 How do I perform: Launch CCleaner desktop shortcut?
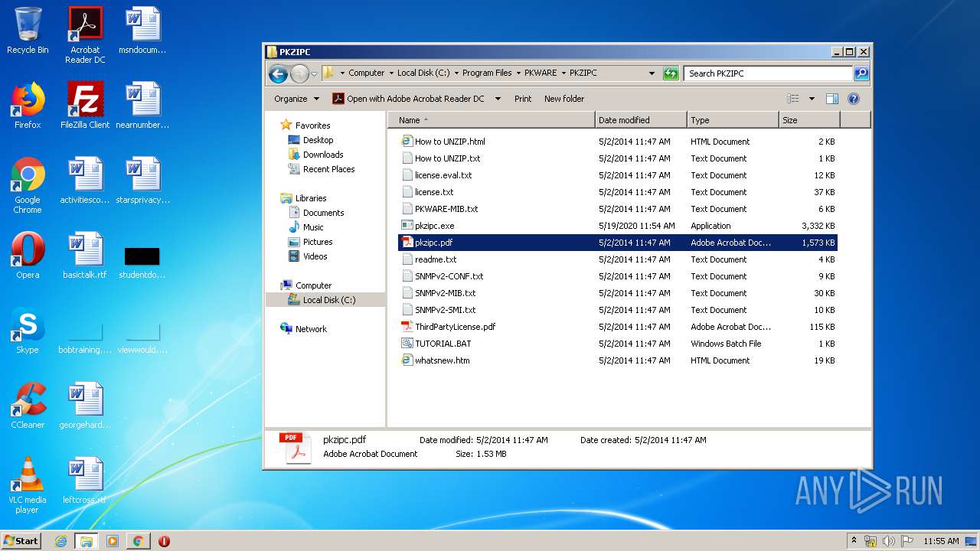click(x=28, y=406)
